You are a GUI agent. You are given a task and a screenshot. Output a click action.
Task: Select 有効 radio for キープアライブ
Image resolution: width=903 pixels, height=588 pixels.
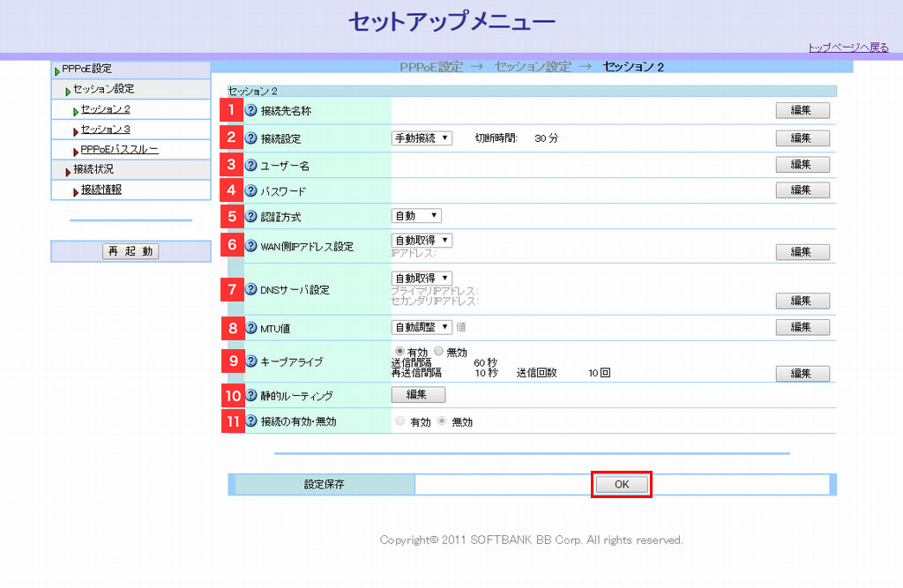(399, 351)
